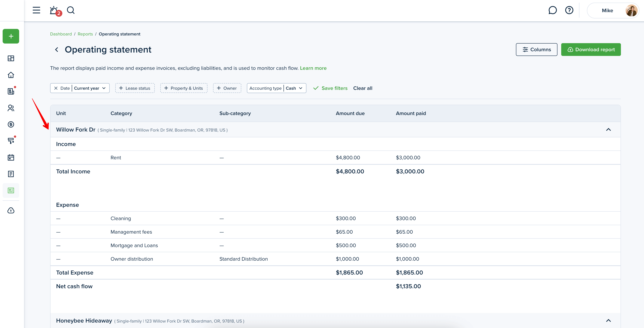Click Download report button
The width and height of the screenshot is (644, 328).
(x=591, y=50)
